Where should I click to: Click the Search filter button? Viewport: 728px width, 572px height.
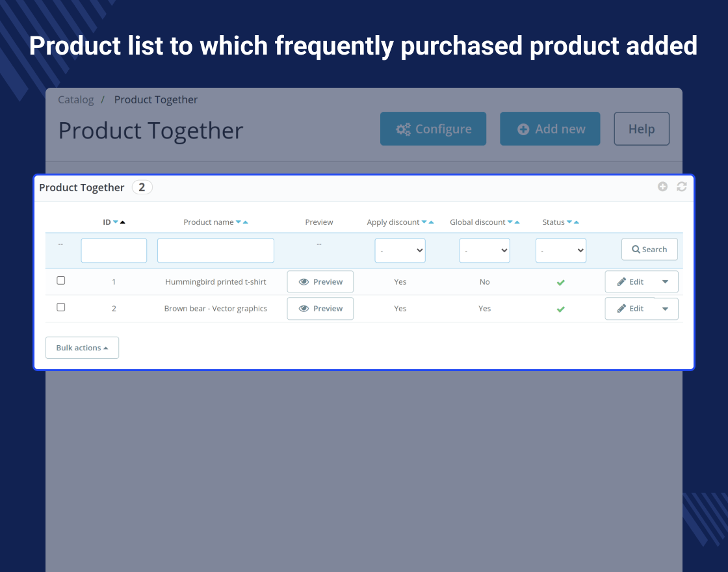[x=649, y=250]
